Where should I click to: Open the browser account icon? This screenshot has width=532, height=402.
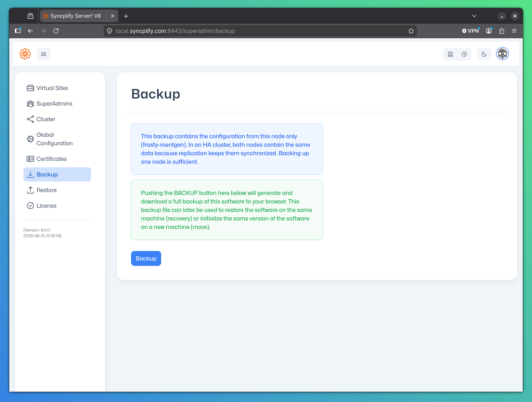click(489, 31)
